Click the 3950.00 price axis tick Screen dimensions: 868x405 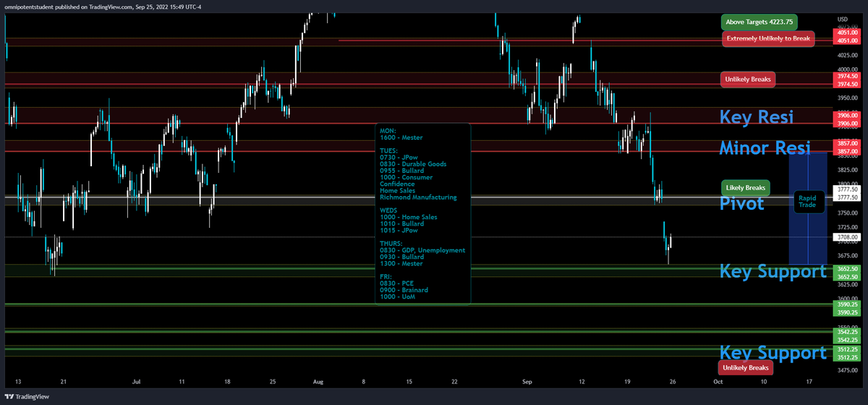pyautogui.click(x=847, y=98)
